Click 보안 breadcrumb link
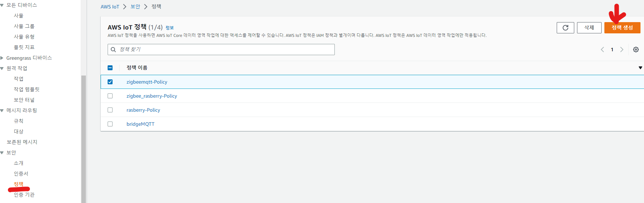This screenshot has height=203, width=644. click(135, 7)
